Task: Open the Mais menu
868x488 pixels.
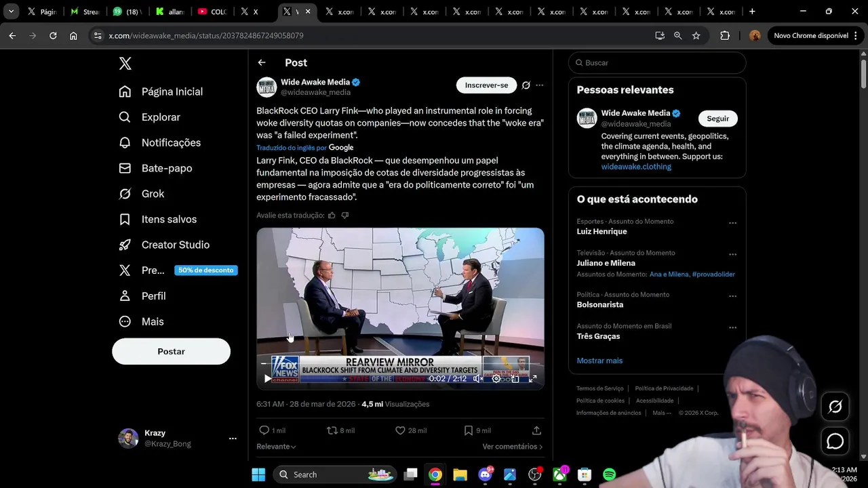Action: 141,321
